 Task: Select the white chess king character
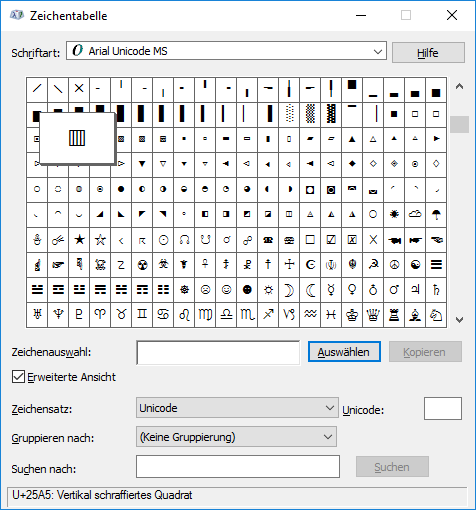click(352, 315)
